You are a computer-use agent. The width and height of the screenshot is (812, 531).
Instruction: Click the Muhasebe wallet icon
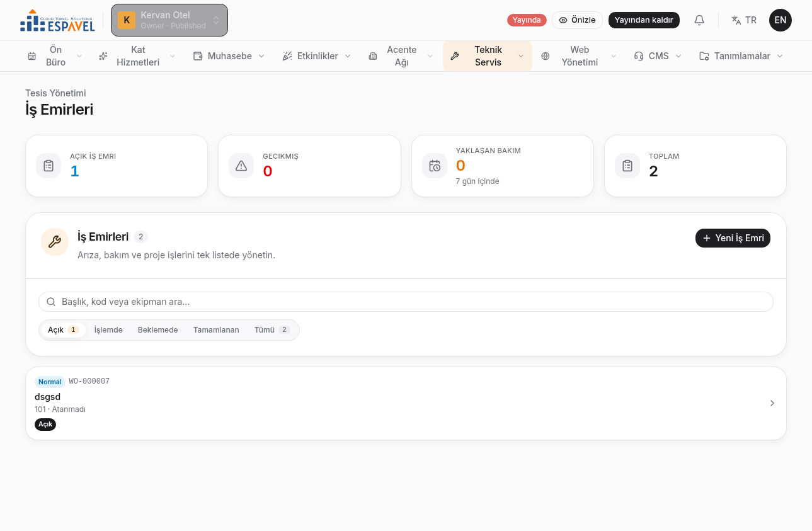point(198,56)
